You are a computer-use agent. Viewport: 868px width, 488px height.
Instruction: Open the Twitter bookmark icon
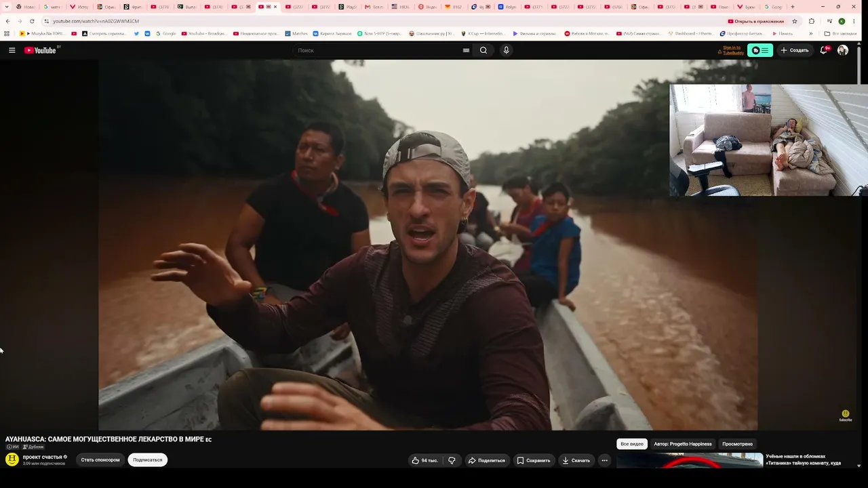136,33
